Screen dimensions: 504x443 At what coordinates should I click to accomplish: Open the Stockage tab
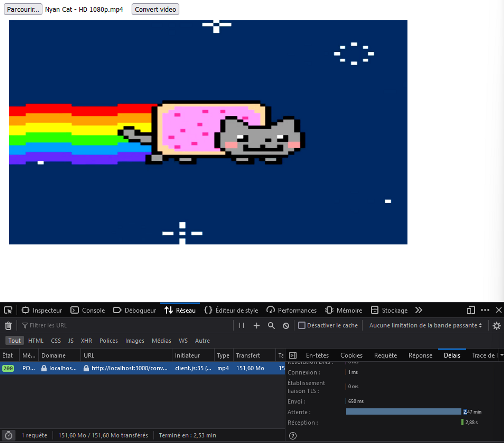[389, 310]
